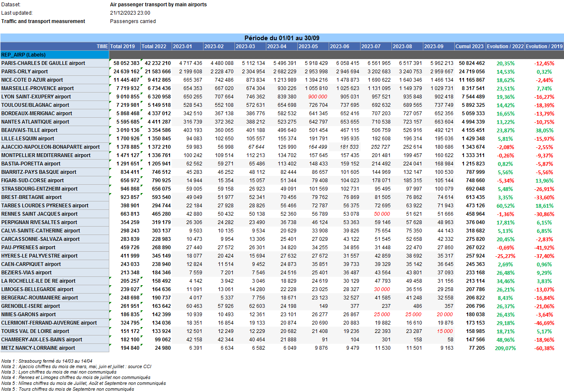Image resolution: width=564 pixels, height=392 pixels.
Task: Select 'CHAMBERY-AIX-LES-BAINS airport' row label
Action: coord(54,340)
